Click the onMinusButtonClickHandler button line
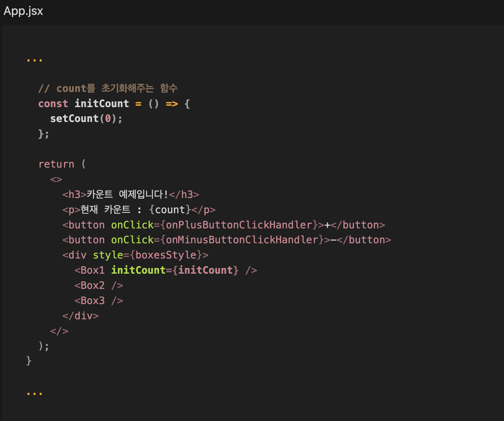The width and height of the screenshot is (504, 421). tap(227, 240)
